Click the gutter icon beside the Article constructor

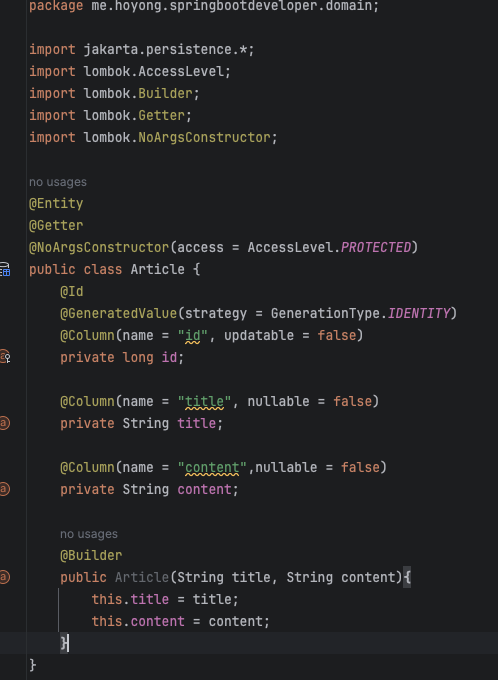[x=4, y=577]
